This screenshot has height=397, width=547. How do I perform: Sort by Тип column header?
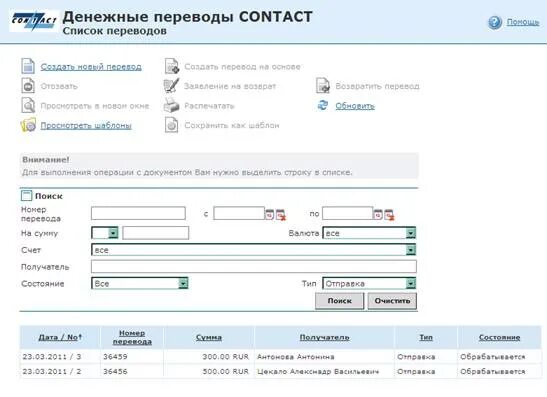[x=426, y=337]
